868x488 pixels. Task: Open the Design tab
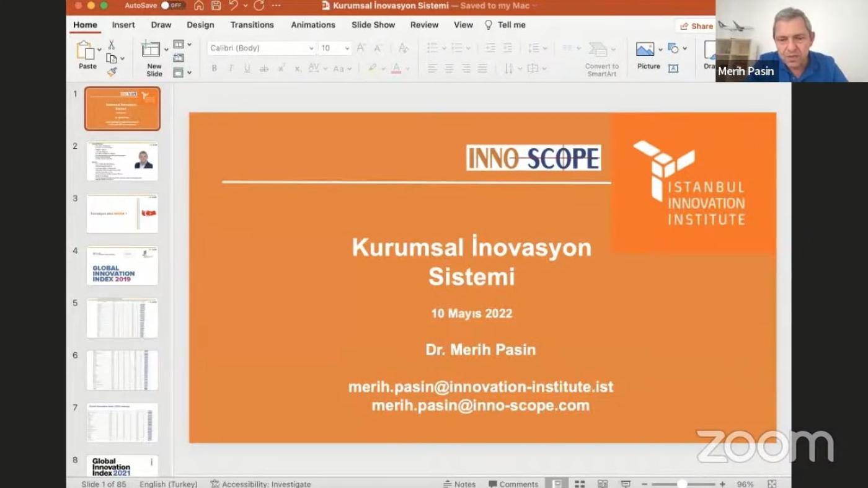click(200, 25)
